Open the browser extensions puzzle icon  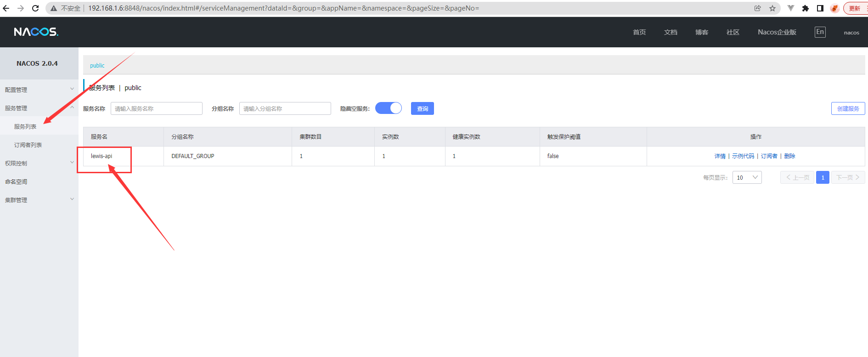pos(806,8)
